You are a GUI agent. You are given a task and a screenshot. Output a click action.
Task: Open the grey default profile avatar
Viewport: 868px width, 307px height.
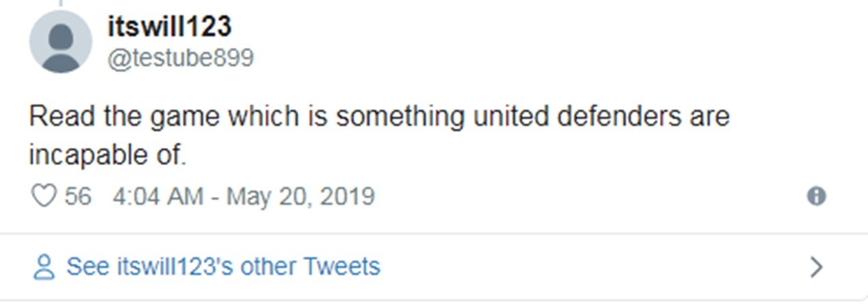point(60,42)
